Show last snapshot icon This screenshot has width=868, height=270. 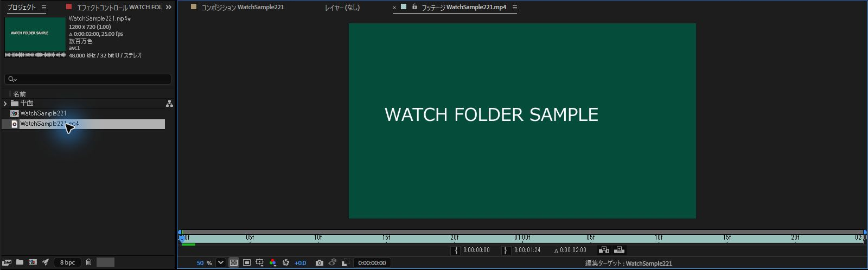333,263
